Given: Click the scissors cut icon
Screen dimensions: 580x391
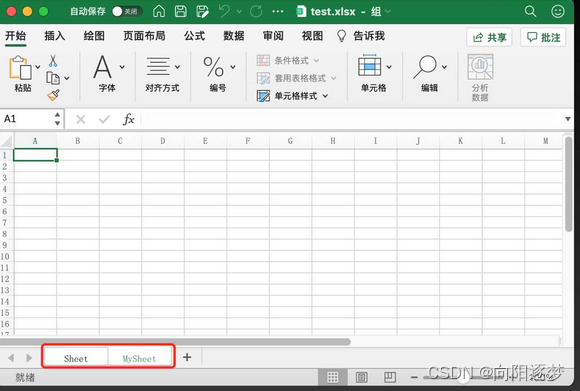Looking at the screenshot, I should click(53, 61).
